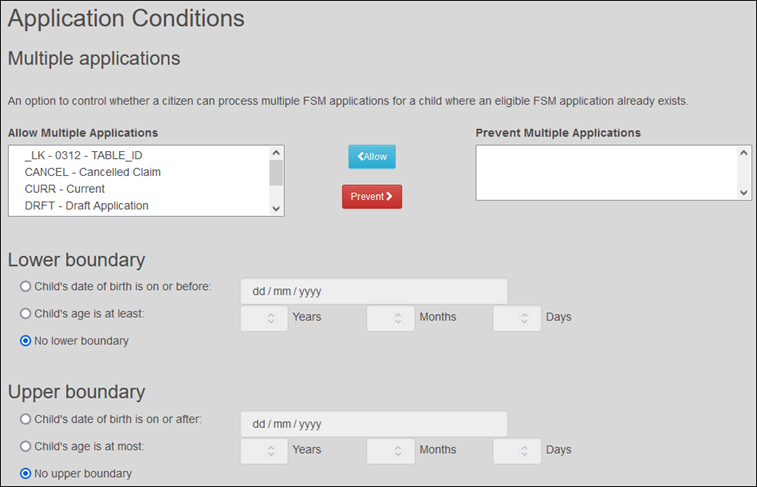Image resolution: width=757 pixels, height=487 pixels.
Task: Choose the No upper boundary option
Action: pos(26,473)
